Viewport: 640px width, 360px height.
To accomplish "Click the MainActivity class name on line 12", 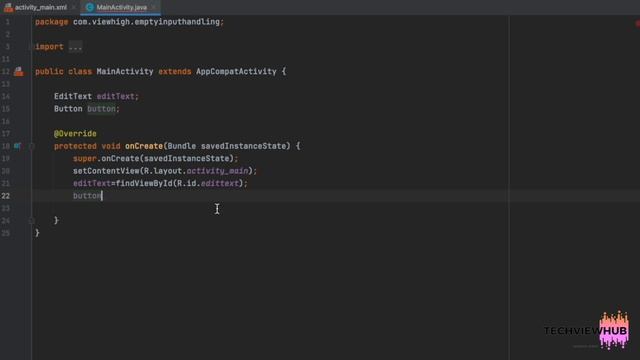I will (125, 71).
